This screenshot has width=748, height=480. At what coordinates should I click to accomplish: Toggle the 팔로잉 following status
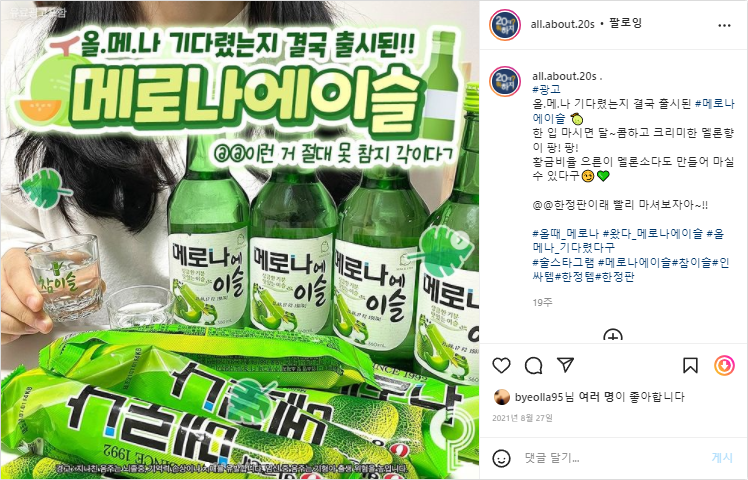tap(625, 22)
